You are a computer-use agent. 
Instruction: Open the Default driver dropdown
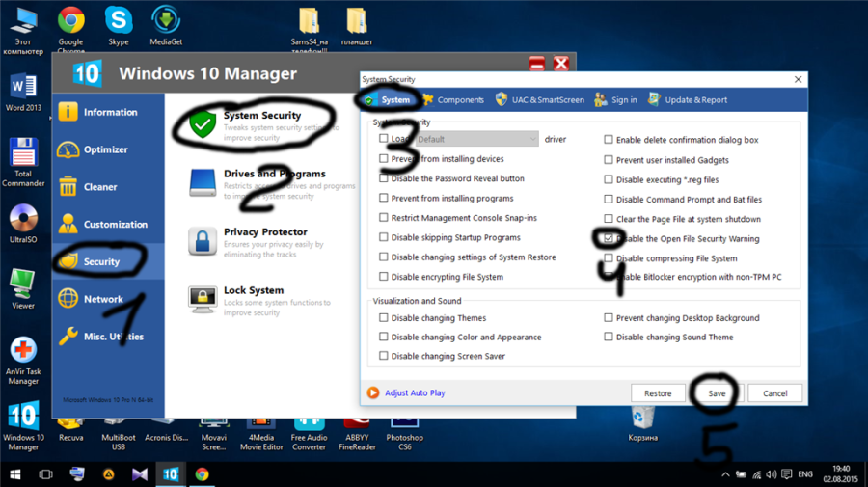477,139
